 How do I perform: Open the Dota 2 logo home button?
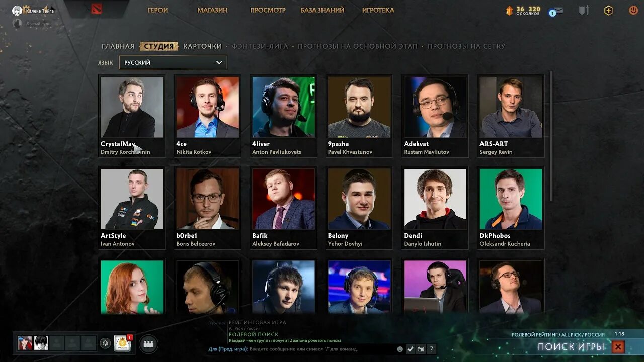(96, 9)
